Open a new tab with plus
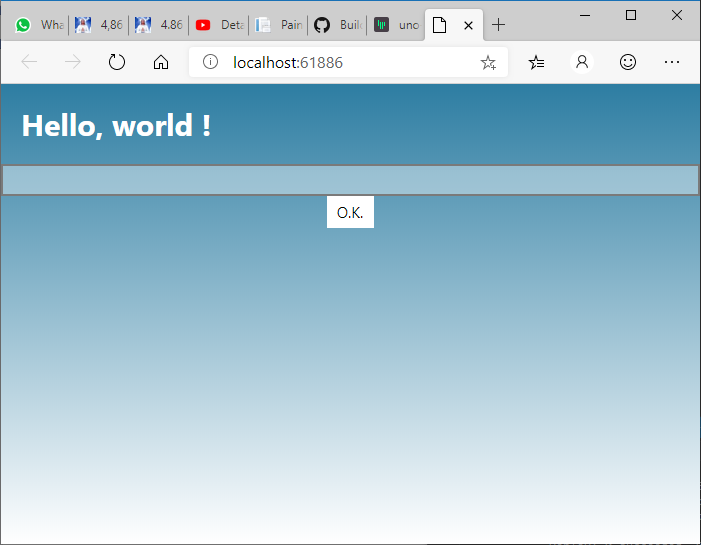This screenshot has width=701, height=545. click(x=498, y=25)
